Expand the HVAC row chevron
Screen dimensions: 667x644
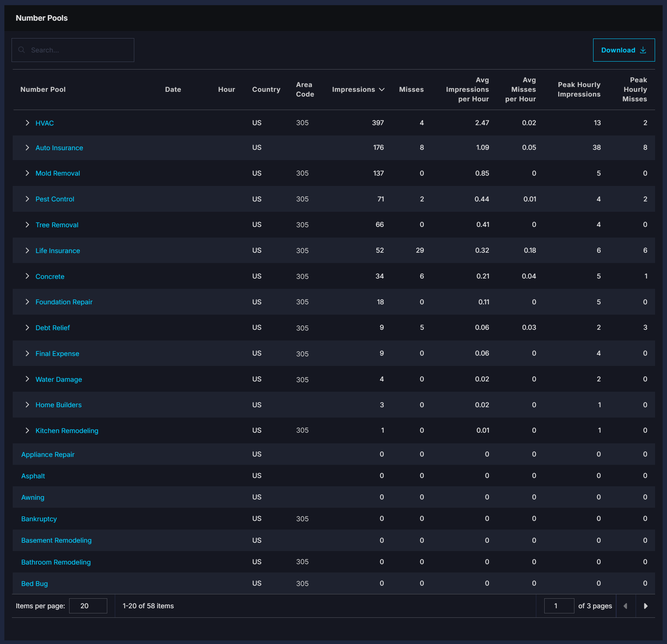coord(27,123)
